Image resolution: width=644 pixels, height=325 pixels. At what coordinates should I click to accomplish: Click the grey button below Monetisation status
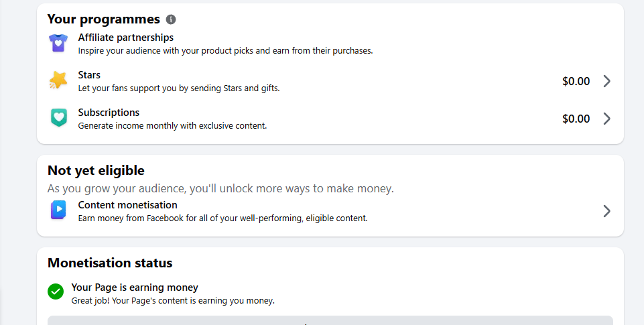point(330,320)
